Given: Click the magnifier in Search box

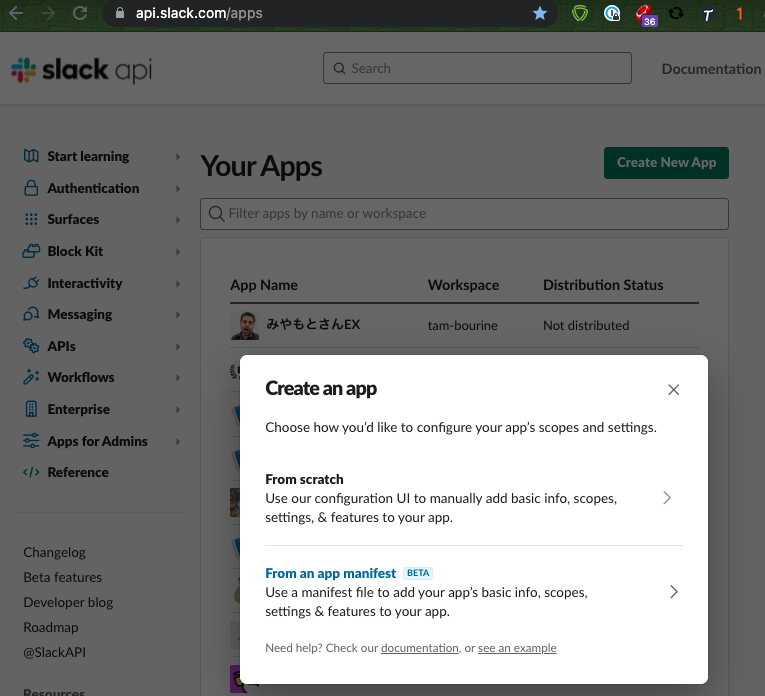Looking at the screenshot, I should tap(340, 68).
